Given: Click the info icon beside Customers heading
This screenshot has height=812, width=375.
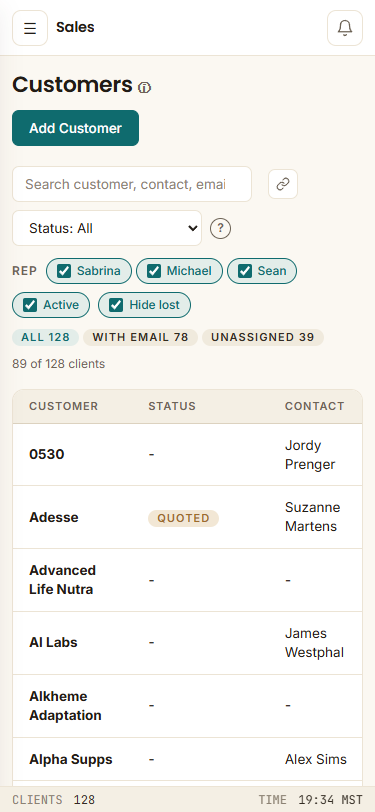Looking at the screenshot, I should click(145, 88).
